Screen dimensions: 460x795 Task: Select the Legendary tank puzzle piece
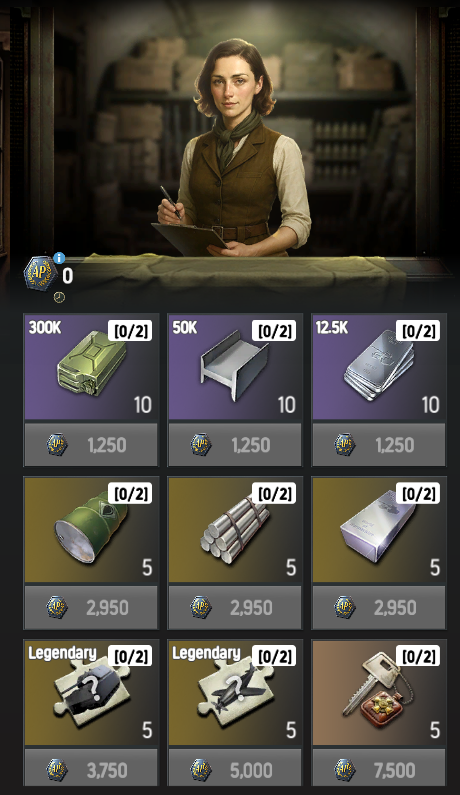pos(91,693)
